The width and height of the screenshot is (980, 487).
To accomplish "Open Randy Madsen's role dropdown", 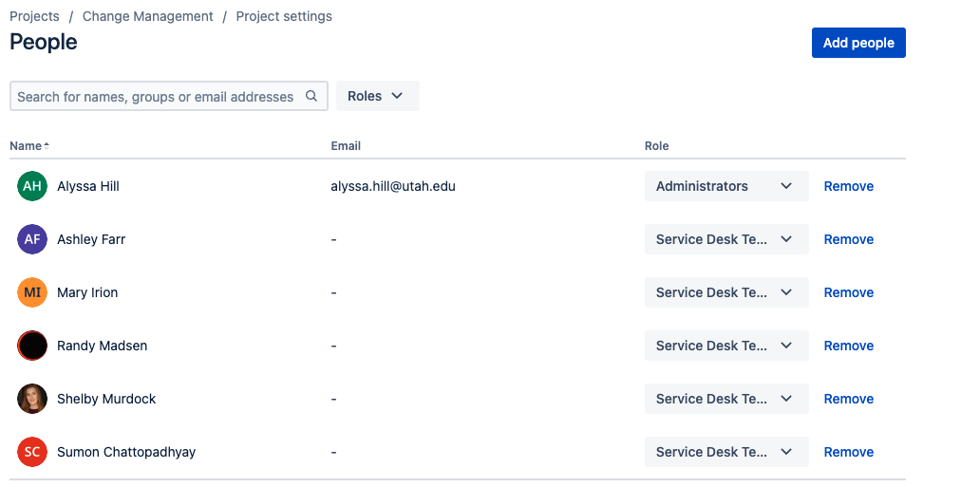I will pos(726,346).
